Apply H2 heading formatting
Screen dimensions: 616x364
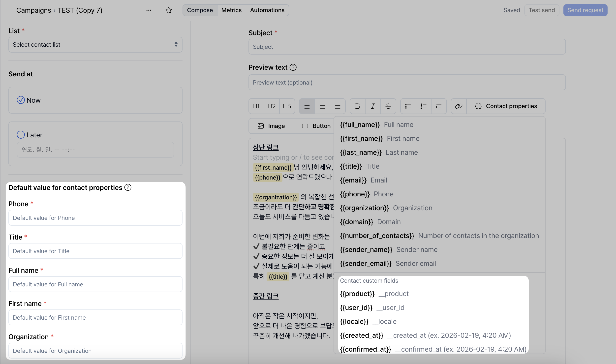271,106
